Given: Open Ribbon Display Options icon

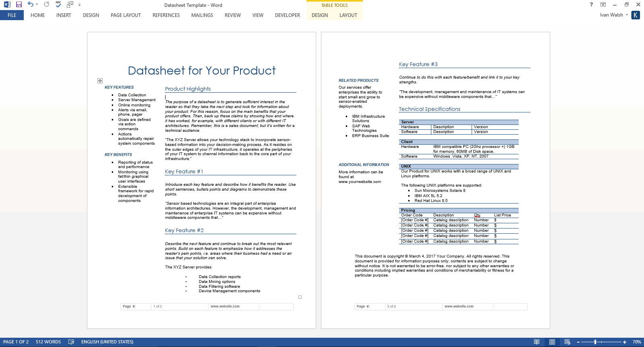Looking at the screenshot, I should pyautogui.click(x=603, y=4).
